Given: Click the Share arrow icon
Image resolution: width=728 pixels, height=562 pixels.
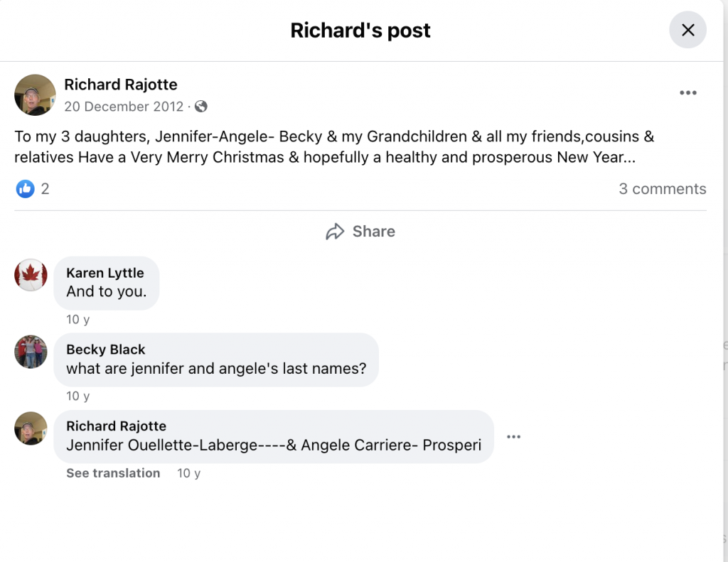Looking at the screenshot, I should [x=335, y=232].
